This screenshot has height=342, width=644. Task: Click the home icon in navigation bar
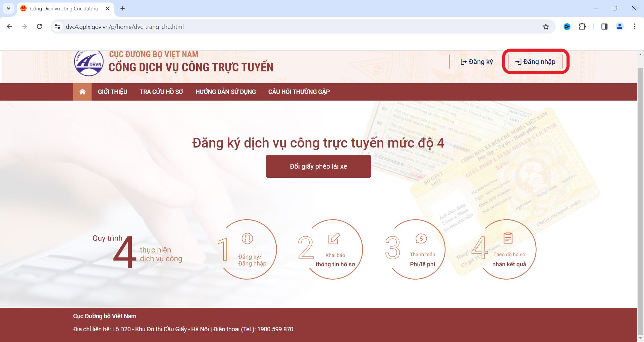(82, 92)
